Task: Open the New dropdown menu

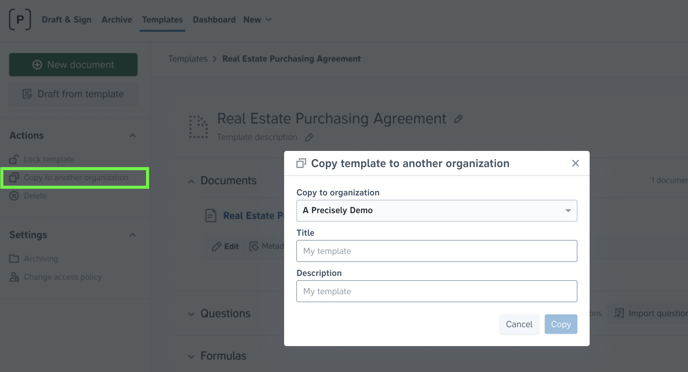Action: point(257,20)
